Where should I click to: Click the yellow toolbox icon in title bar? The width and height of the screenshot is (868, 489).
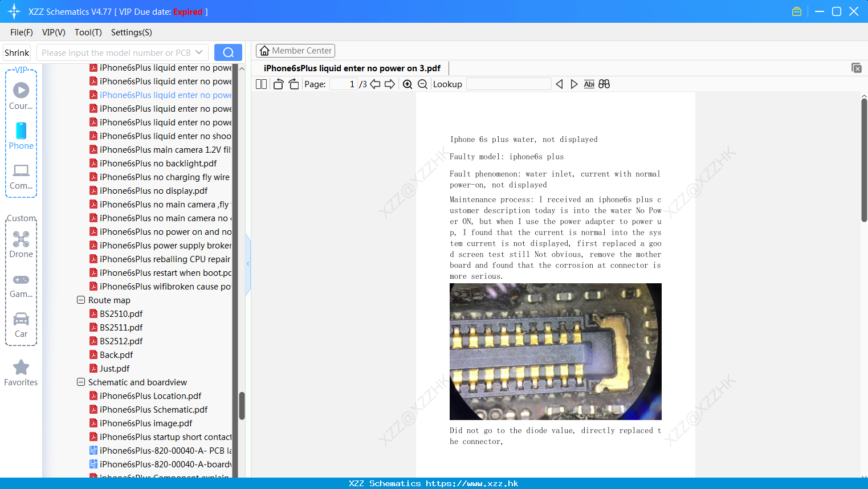pyautogui.click(x=797, y=11)
